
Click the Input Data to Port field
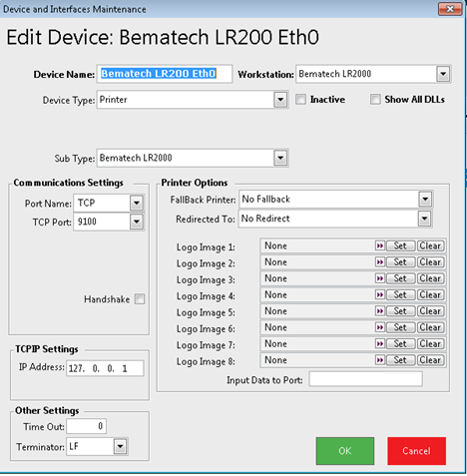coord(365,379)
